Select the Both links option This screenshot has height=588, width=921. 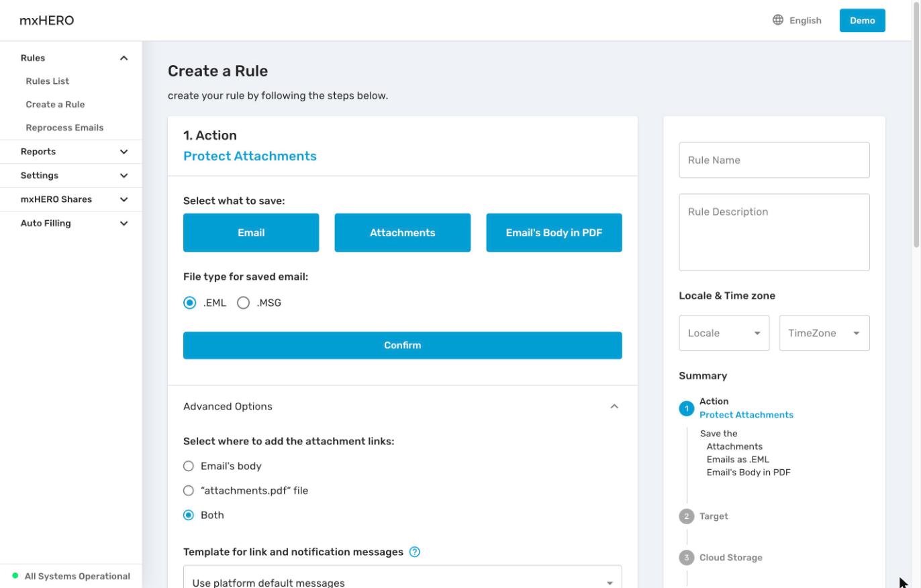pos(189,515)
